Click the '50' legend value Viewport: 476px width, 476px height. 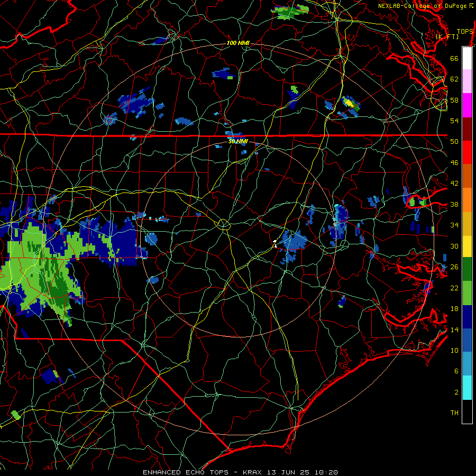point(454,142)
